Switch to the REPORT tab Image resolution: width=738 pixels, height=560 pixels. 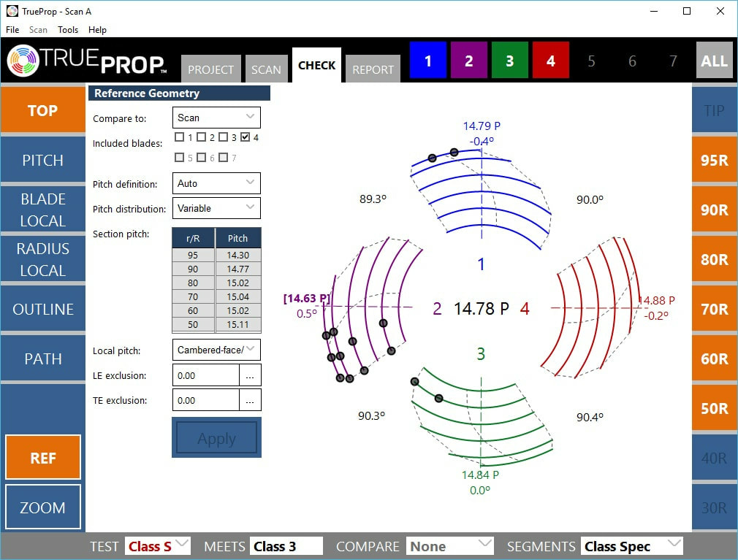point(373,69)
